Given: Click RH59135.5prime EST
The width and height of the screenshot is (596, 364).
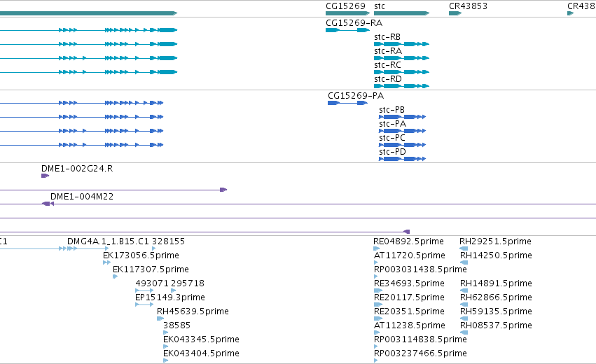Looking at the screenshot, I should tap(464, 318).
